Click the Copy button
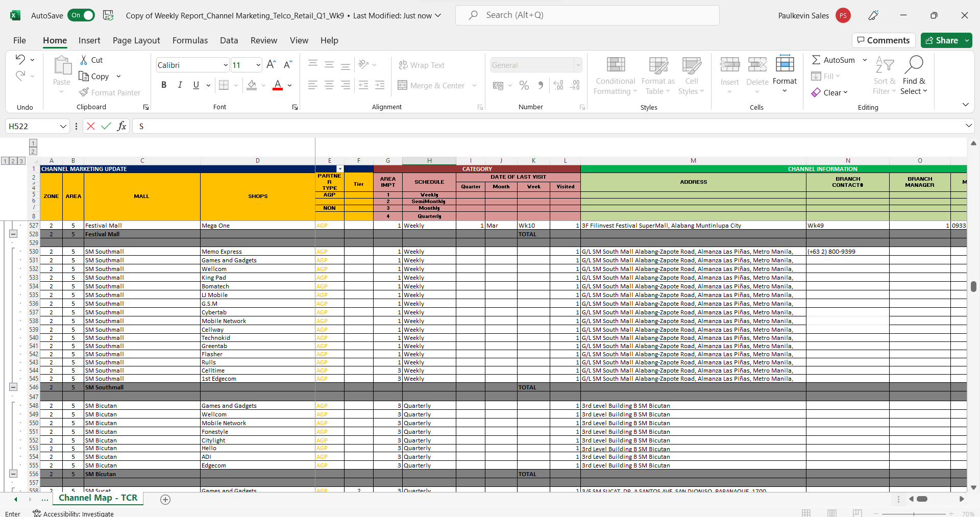This screenshot has width=980, height=517. pyautogui.click(x=94, y=76)
